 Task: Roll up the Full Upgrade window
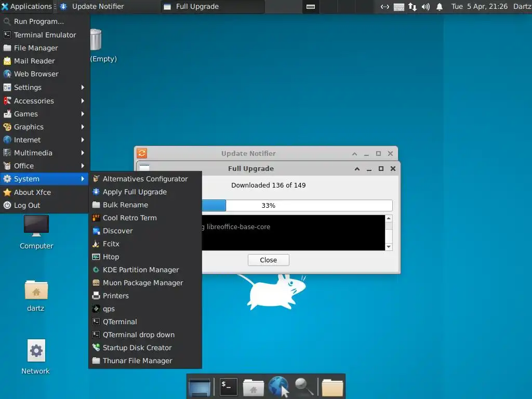tap(357, 169)
